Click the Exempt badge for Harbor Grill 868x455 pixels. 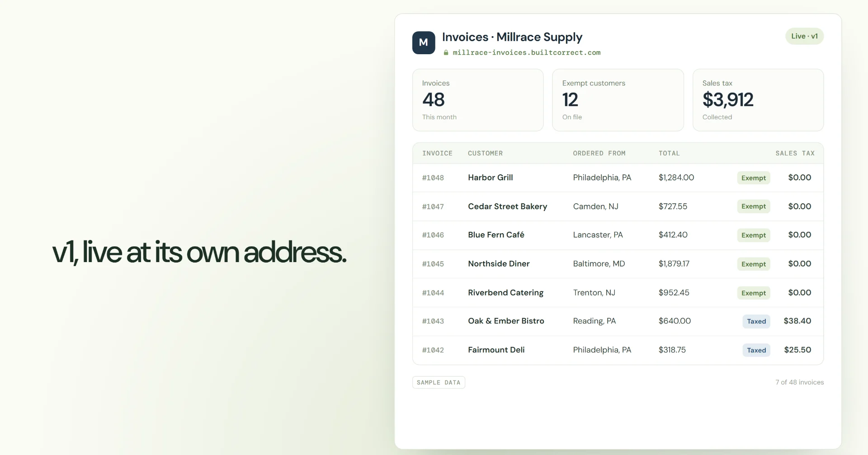click(754, 178)
